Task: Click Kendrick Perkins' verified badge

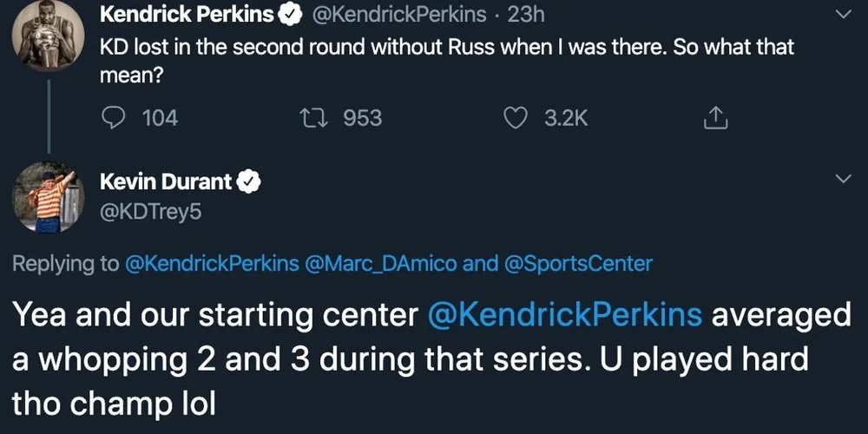Action: pyautogui.click(x=291, y=14)
